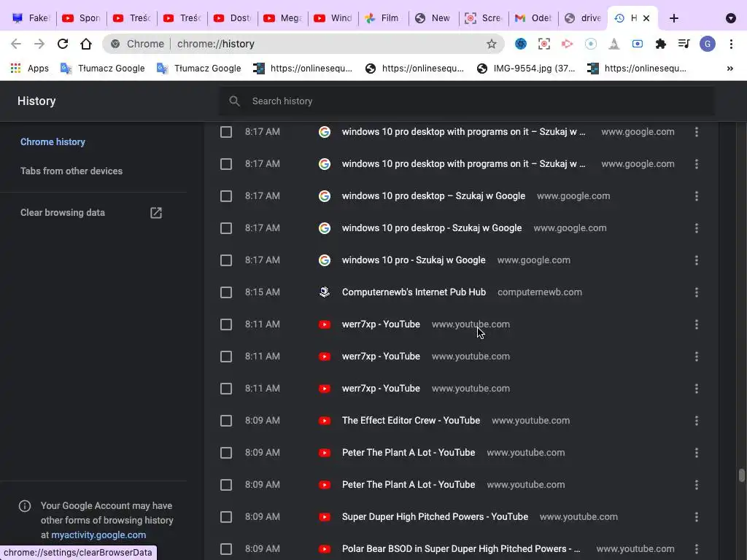Open actions menu for Super Duper High Pitched Powers

[x=696, y=517]
